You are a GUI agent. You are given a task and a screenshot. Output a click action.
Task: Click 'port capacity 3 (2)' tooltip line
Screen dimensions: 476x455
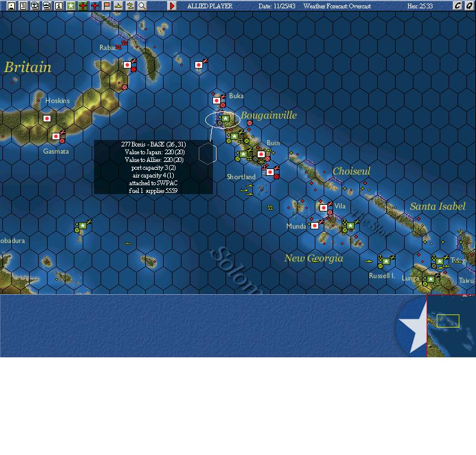pos(154,167)
